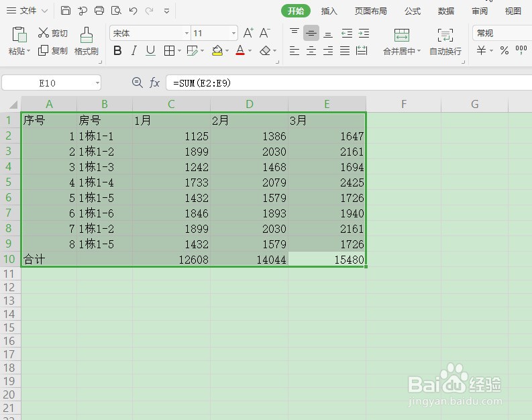Toggle Italic formatting

pyautogui.click(x=134, y=50)
